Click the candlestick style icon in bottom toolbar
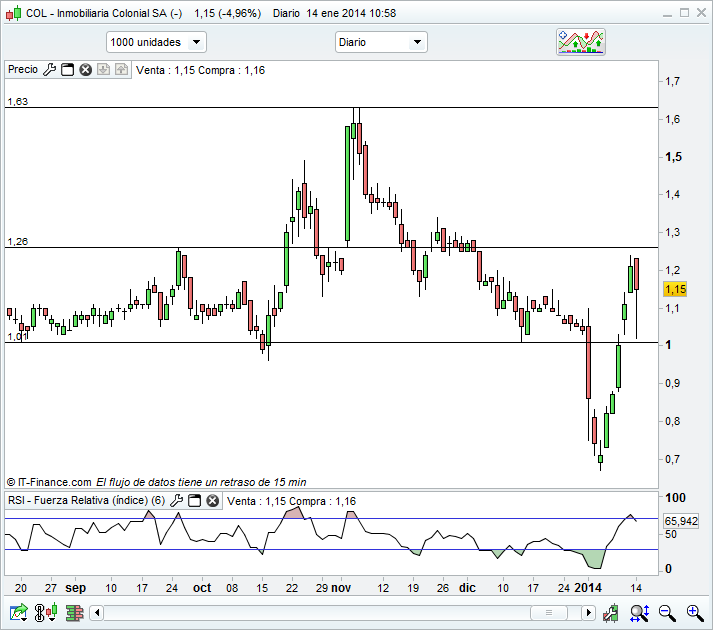This screenshot has width=713, height=630. pos(46,612)
